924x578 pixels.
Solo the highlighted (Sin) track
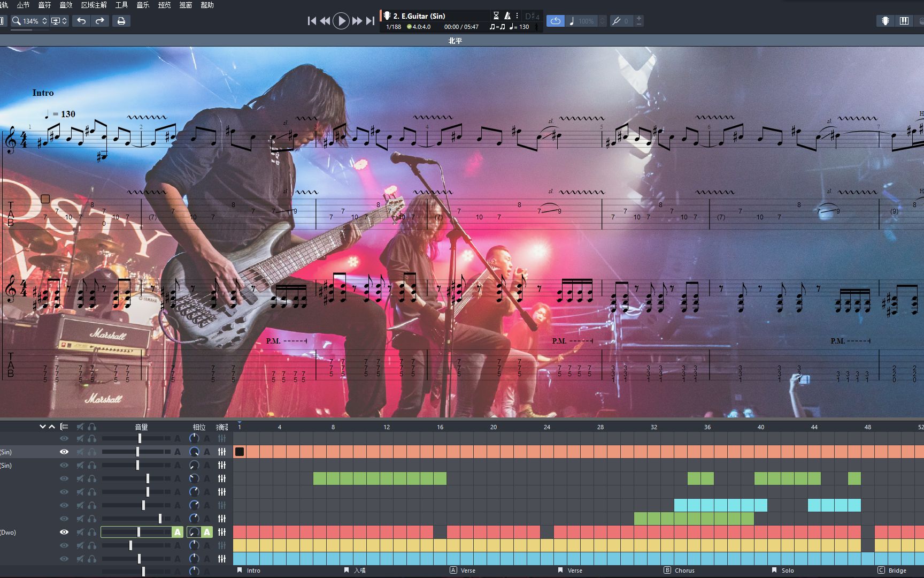pyautogui.click(x=92, y=452)
